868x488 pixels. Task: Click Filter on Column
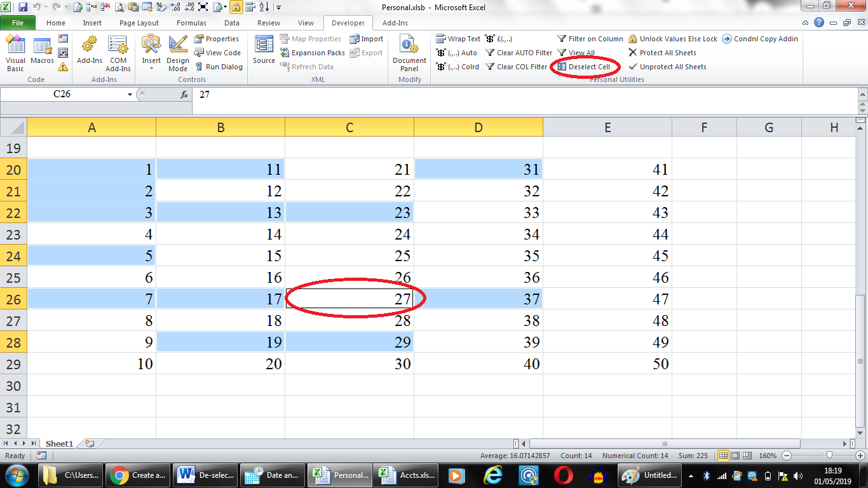click(590, 39)
